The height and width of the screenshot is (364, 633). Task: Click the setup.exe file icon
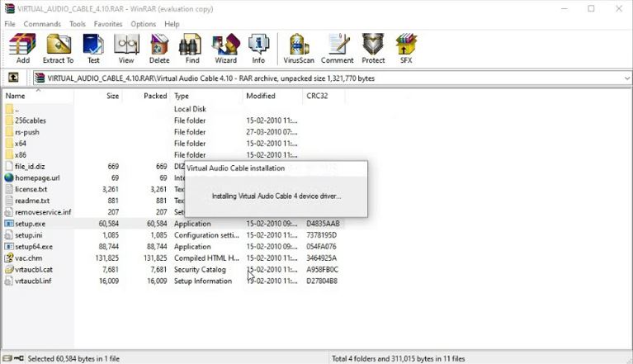pyautogui.click(x=9, y=224)
